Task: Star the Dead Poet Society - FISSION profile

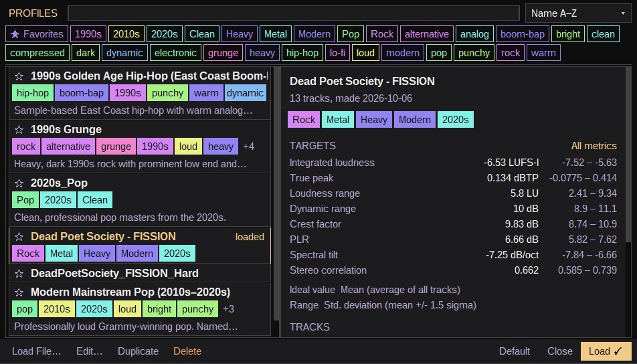Action: point(19,237)
